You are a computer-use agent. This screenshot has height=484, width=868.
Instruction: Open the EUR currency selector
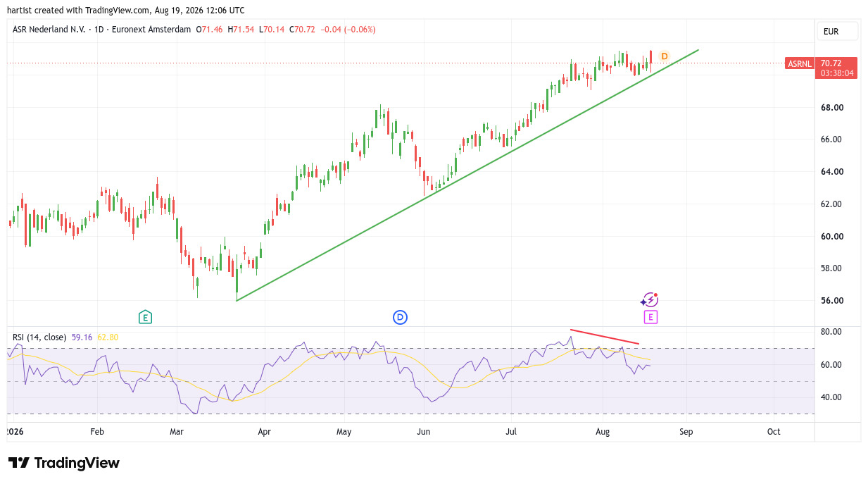point(837,31)
